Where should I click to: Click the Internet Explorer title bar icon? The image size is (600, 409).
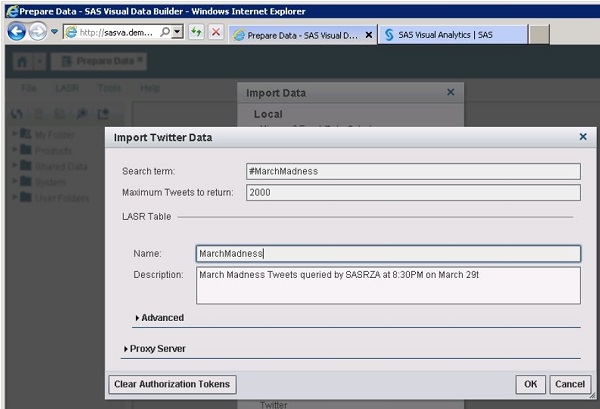pos(12,11)
